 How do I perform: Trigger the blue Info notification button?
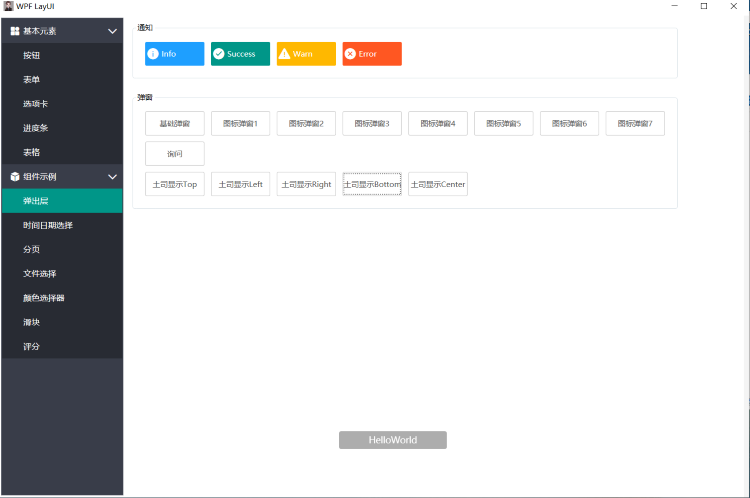tap(175, 54)
